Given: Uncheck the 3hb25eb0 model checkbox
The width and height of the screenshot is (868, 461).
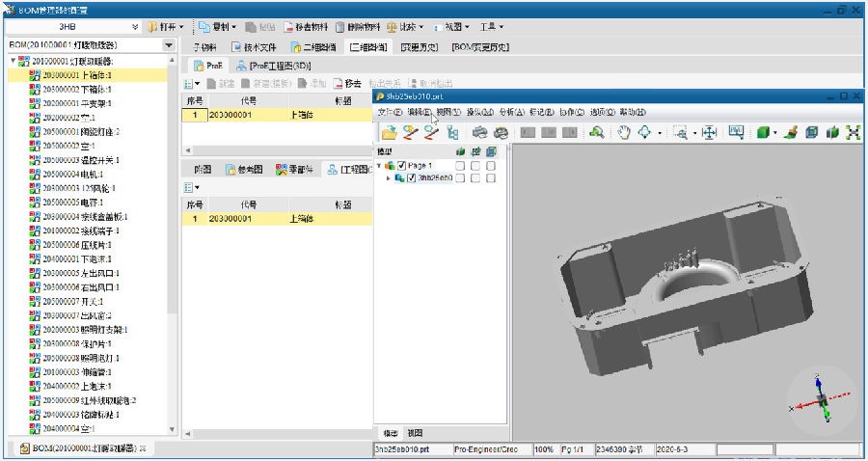Looking at the screenshot, I should pyautogui.click(x=411, y=177).
